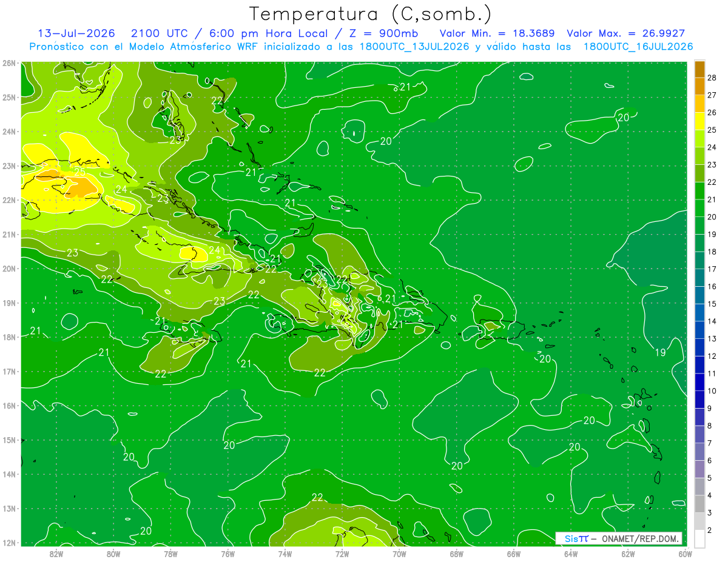This screenshot has height=562, width=728.
Task: Click the 72W longitude axis label
Action: (x=342, y=554)
